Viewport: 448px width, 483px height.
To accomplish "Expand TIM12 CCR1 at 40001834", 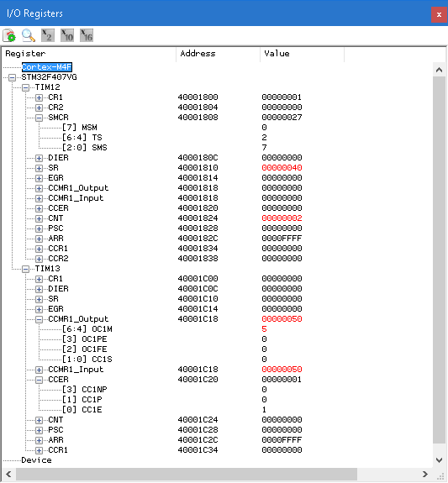I will click(x=39, y=249).
